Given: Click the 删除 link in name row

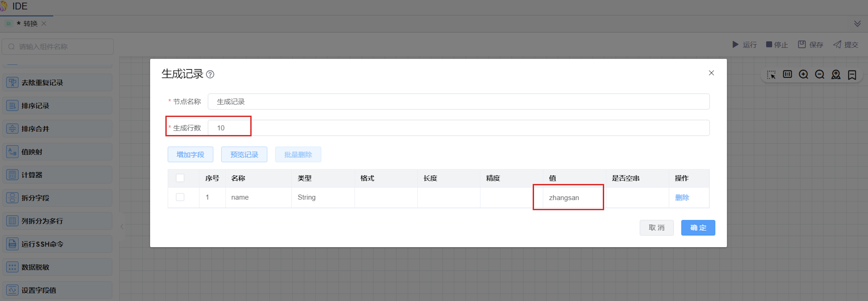Looking at the screenshot, I should pyautogui.click(x=682, y=197).
